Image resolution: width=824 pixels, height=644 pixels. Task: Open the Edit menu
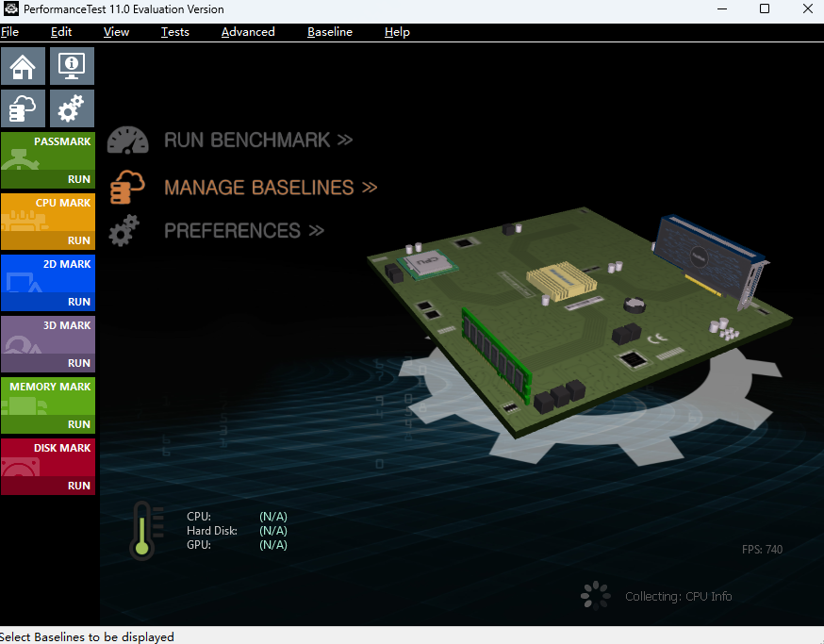[x=61, y=32]
